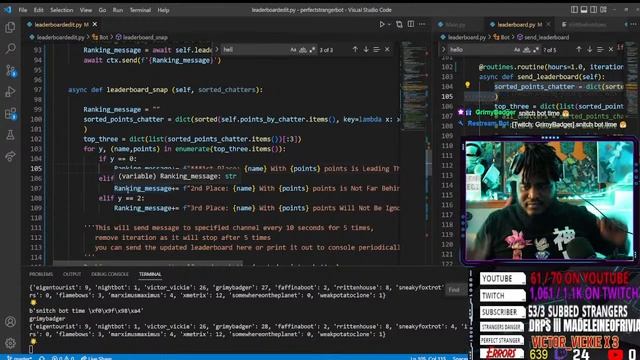
Task: Expand replace field in 'hell' find widget
Action: pyautogui.click(x=217, y=49)
